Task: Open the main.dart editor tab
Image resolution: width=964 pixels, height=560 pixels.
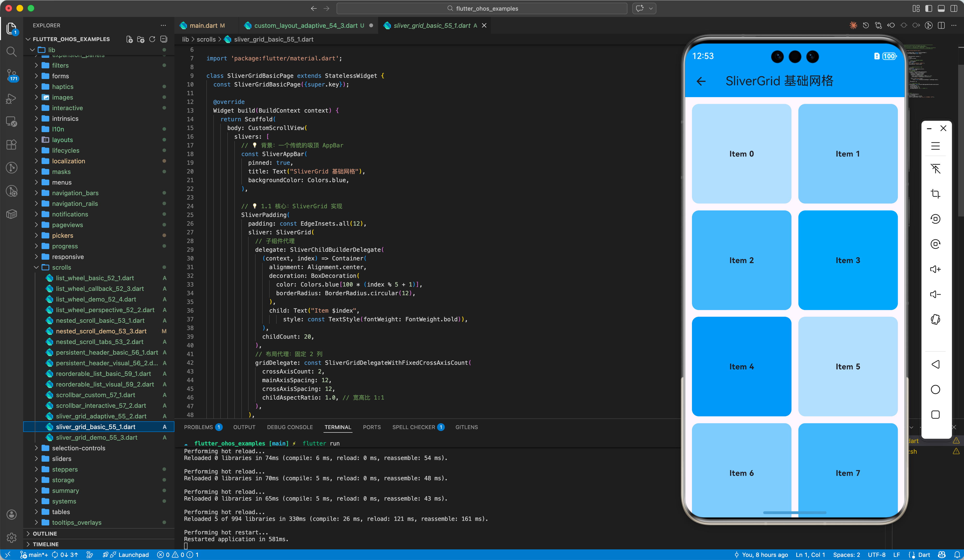Action: click(x=203, y=26)
